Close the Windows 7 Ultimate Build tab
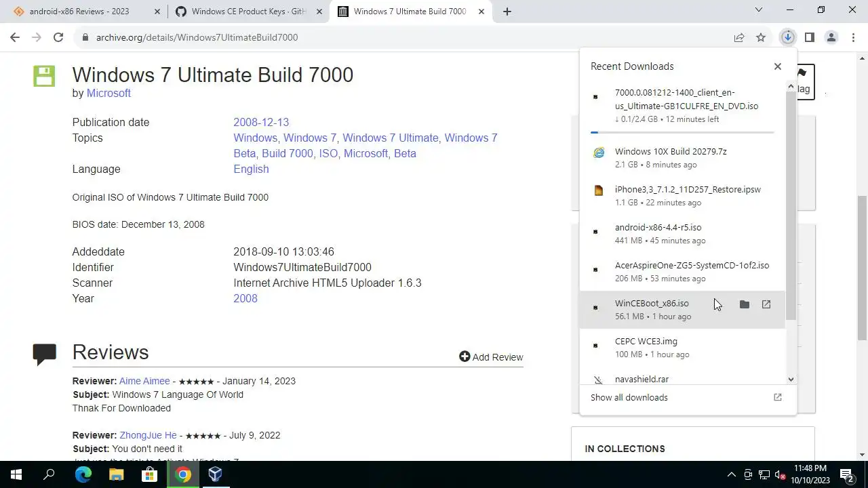 point(481,12)
